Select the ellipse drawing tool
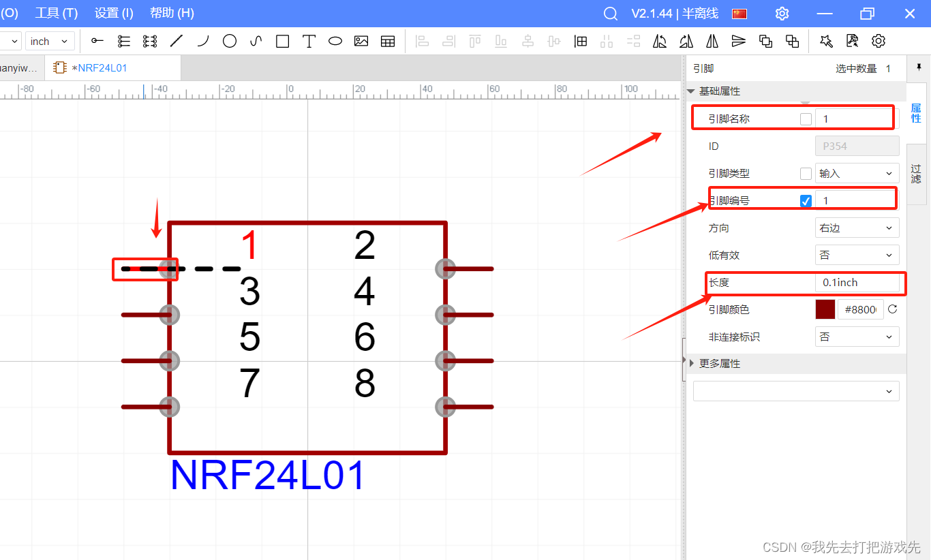931x560 pixels. pyautogui.click(x=335, y=41)
